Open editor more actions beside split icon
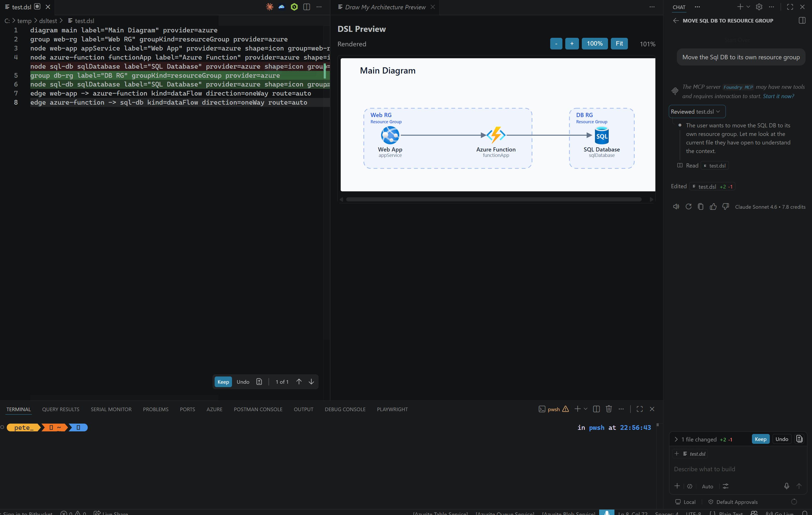This screenshot has width=812, height=515. (319, 7)
